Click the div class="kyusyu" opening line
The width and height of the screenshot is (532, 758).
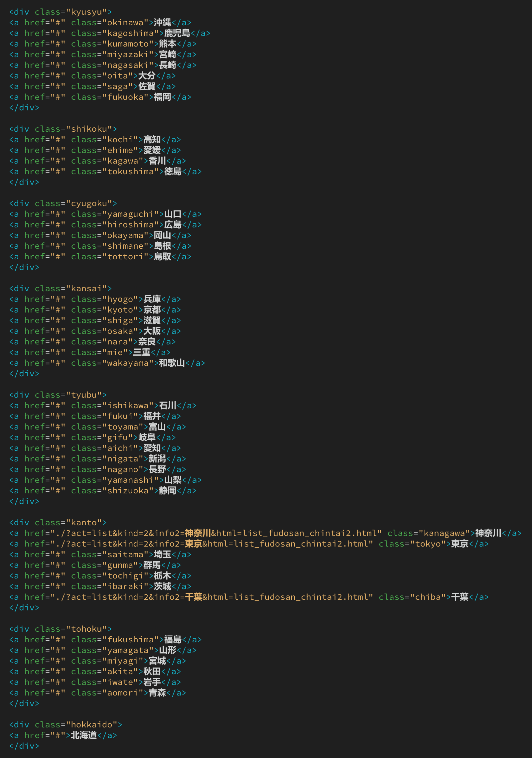(61, 12)
